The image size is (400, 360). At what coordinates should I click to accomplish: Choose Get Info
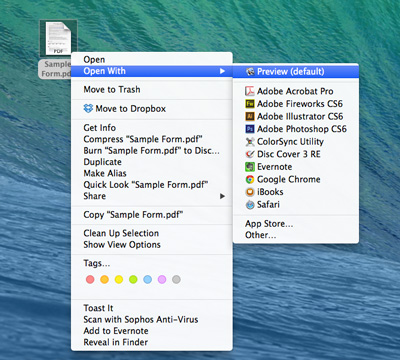152,128
